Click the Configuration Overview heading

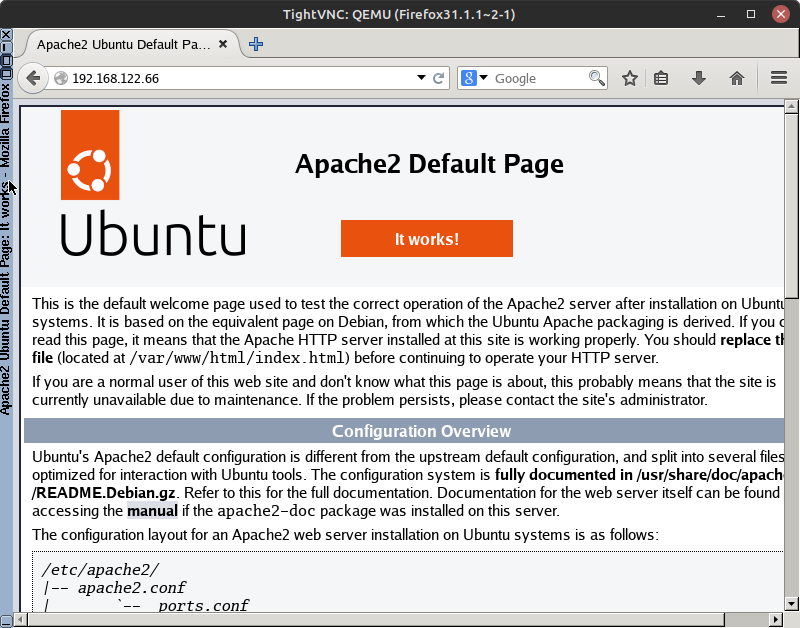(421, 431)
